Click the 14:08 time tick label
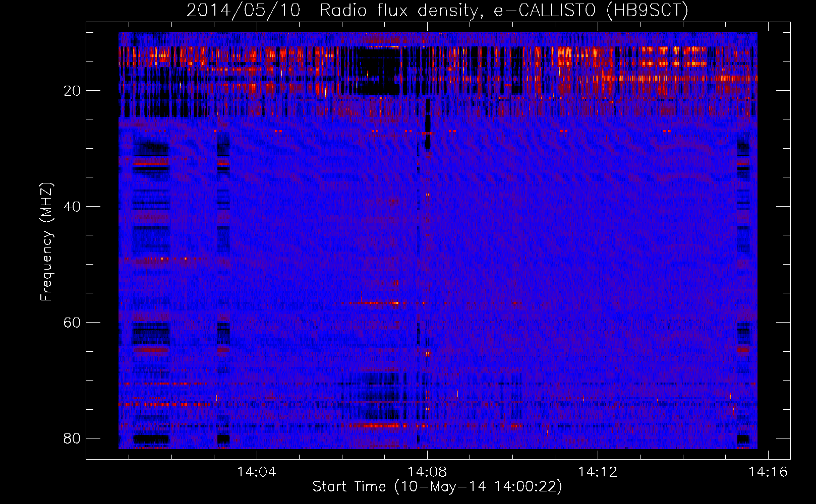816x504 pixels. [427, 472]
